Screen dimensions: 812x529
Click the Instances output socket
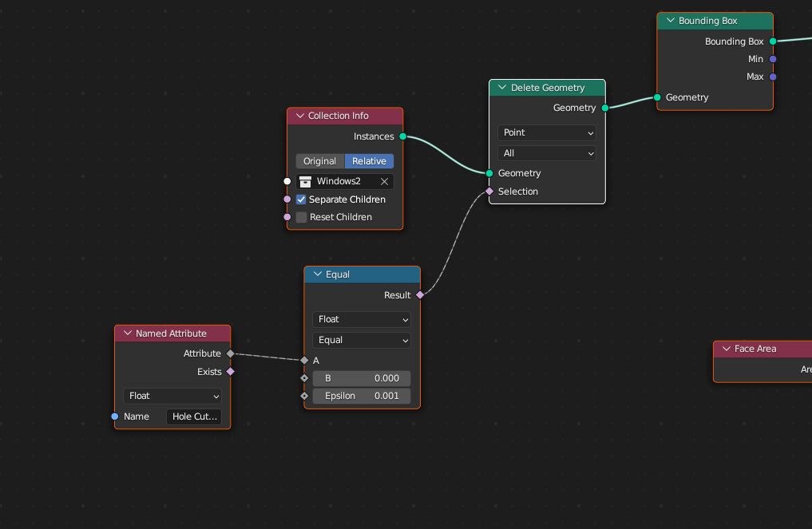click(x=403, y=136)
